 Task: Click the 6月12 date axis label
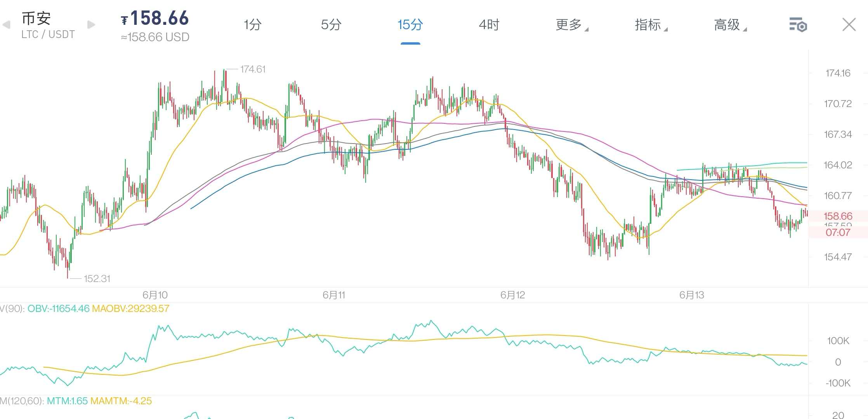[x=512, y=295]
